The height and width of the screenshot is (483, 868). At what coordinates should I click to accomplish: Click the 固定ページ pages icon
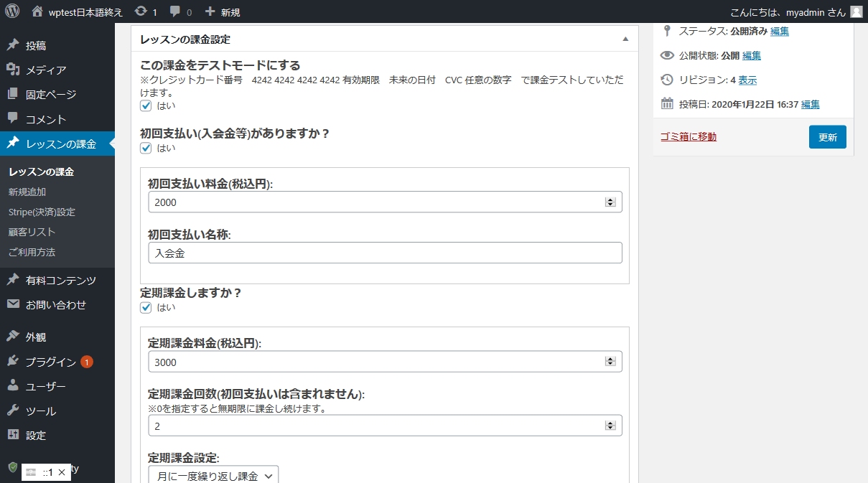pyautogui.click(x=13, y=94)
